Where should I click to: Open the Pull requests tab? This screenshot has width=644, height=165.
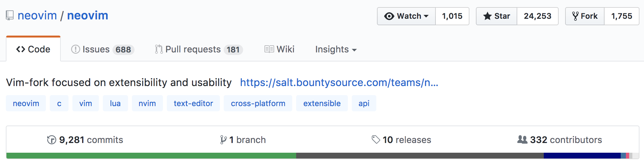[x=199, y=49]
